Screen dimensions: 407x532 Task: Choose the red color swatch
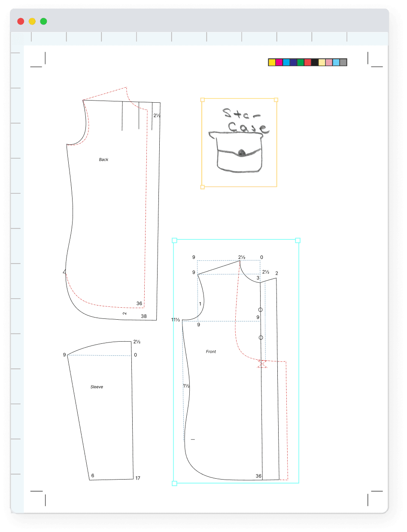coord(307,62)
